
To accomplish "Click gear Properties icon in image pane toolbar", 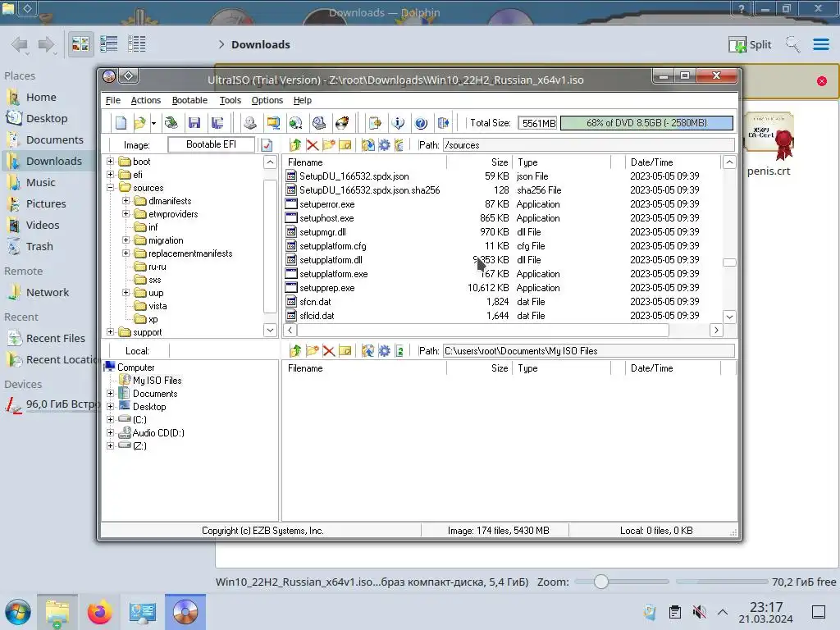I will pos(384,144).
